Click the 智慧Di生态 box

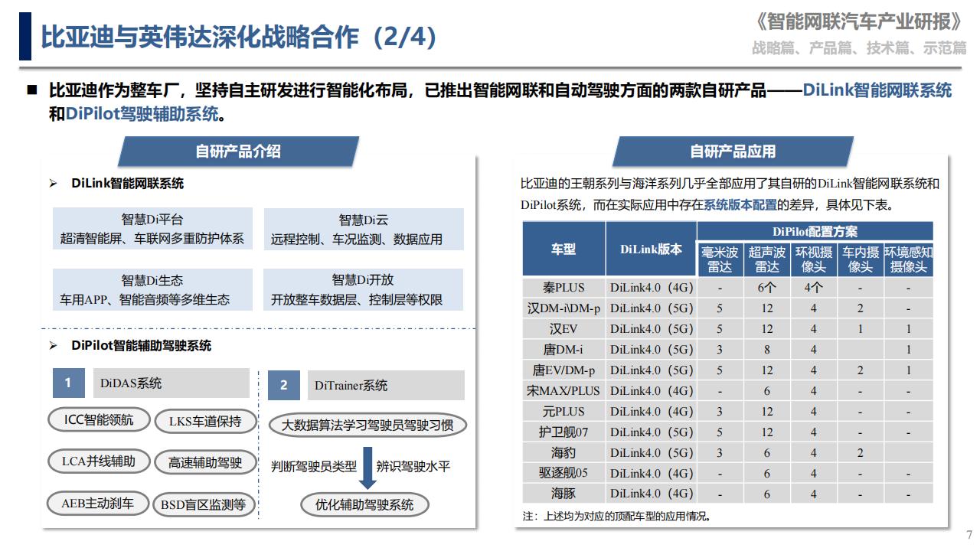coord(152,289)
